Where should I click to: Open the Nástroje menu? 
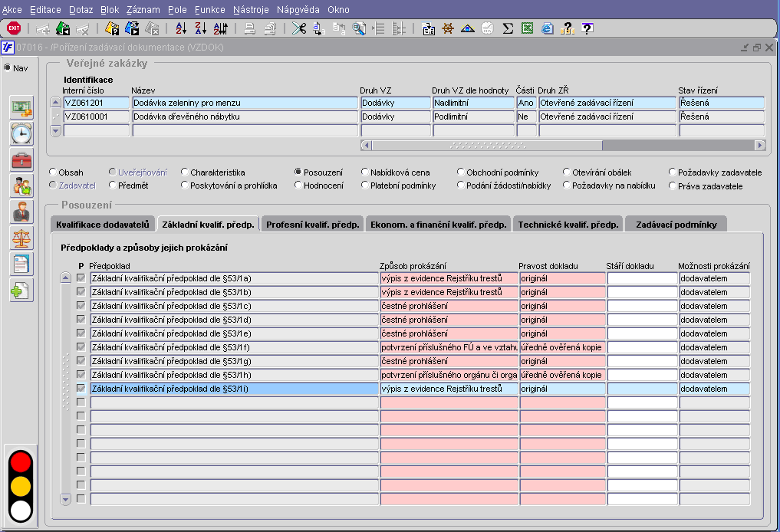pos(251,10)
